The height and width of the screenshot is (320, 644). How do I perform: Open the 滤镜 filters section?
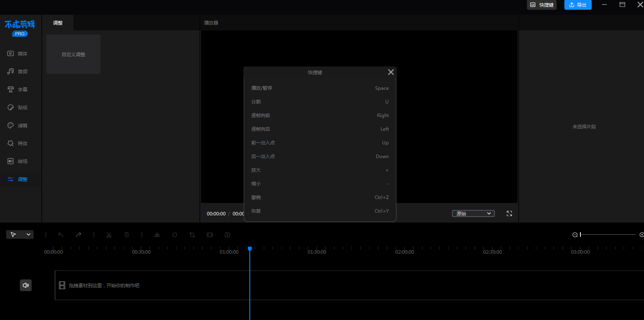(18, 126)
